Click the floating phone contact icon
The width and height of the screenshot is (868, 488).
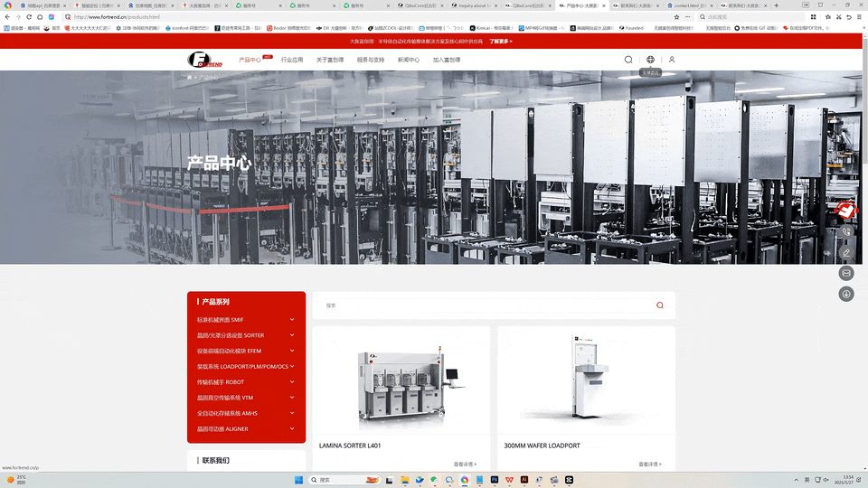click(x=846, y=232)
